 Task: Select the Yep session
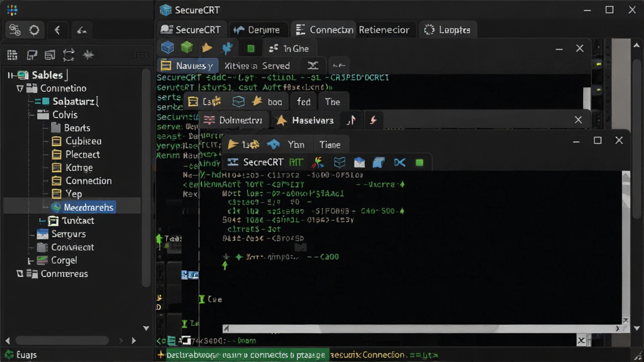pyautogui.click(x=74, y=194)
